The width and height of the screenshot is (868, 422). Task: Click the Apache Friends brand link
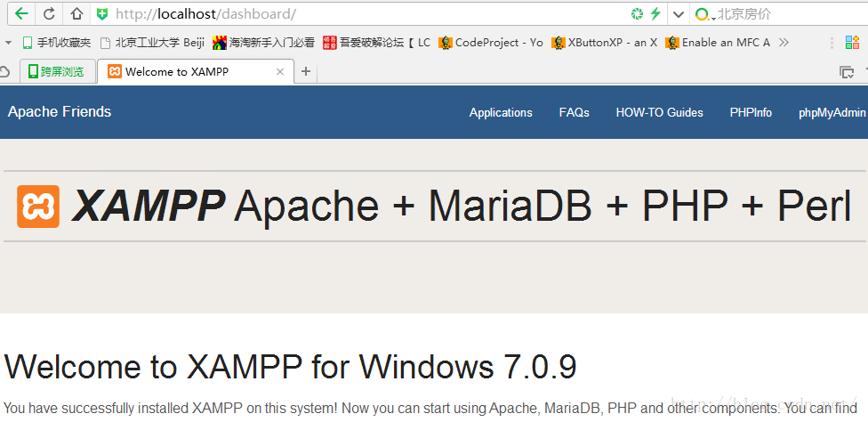[x=60, y=111]
